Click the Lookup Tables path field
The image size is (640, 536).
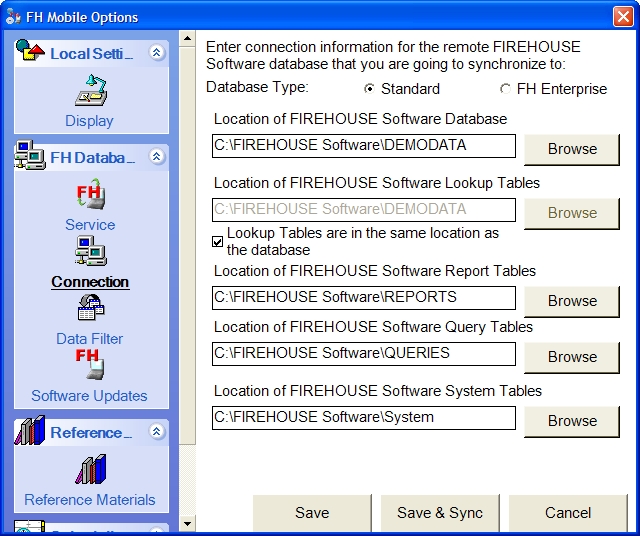pyautogui.click(x=364, y=210)
